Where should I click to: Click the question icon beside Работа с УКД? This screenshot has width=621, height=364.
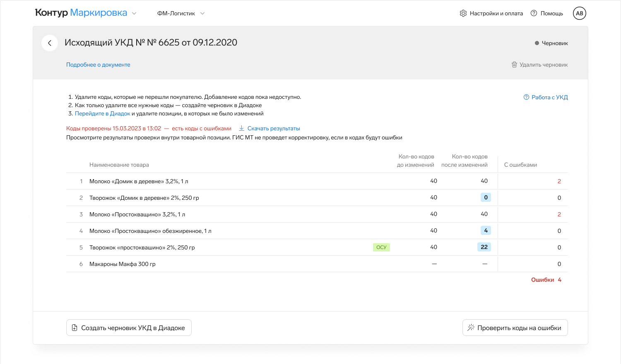pyautogui.click(x=526, y=97)
